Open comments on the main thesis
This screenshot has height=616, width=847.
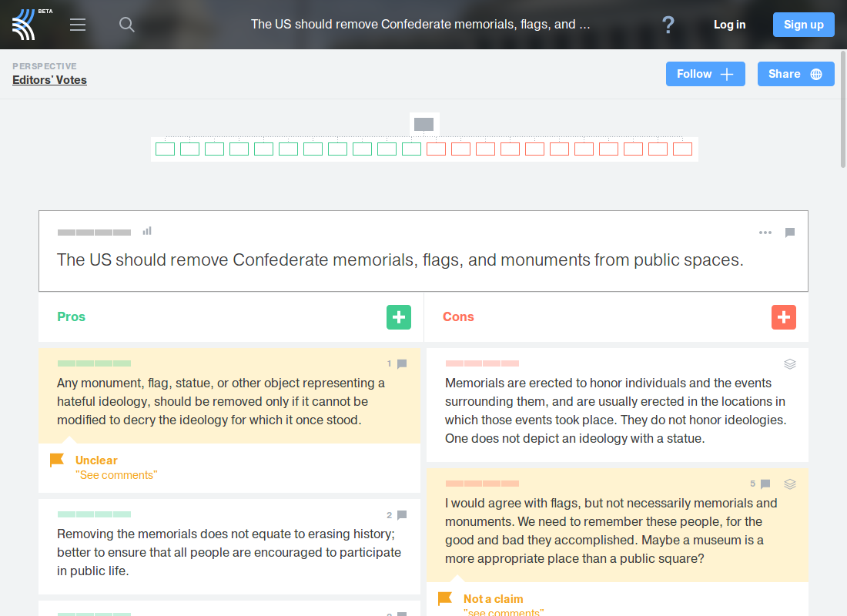click(x=790, y=233)
